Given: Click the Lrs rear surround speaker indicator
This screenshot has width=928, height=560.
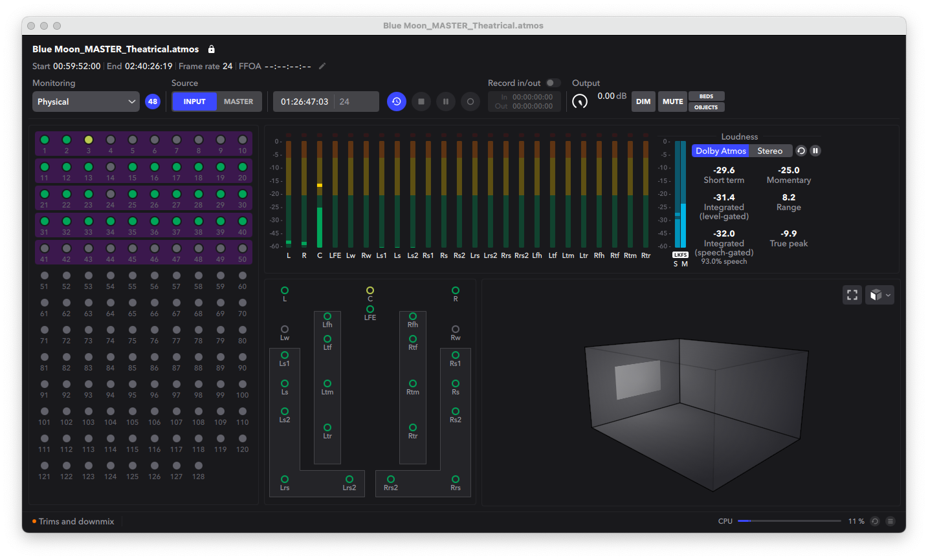Looking at the screenshot, I should (285, 479).
